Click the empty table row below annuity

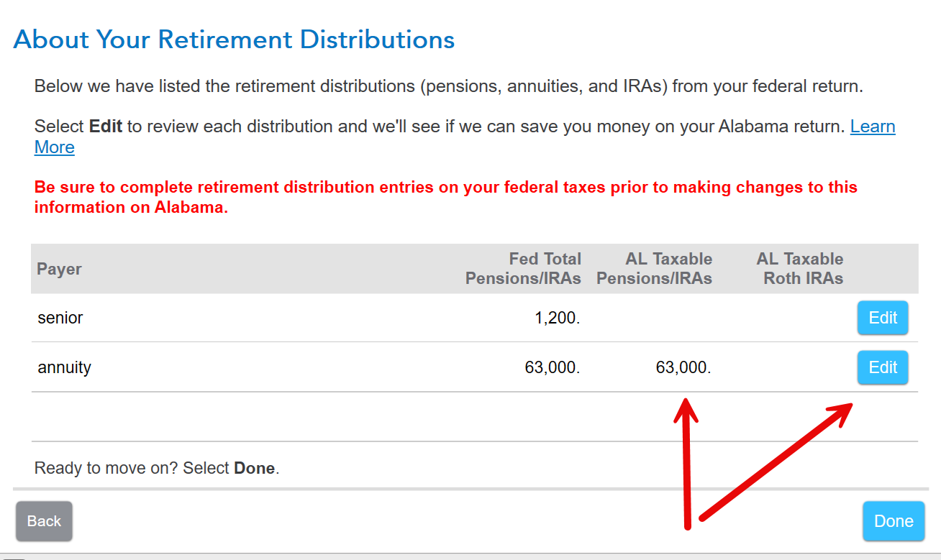point(474,417)
